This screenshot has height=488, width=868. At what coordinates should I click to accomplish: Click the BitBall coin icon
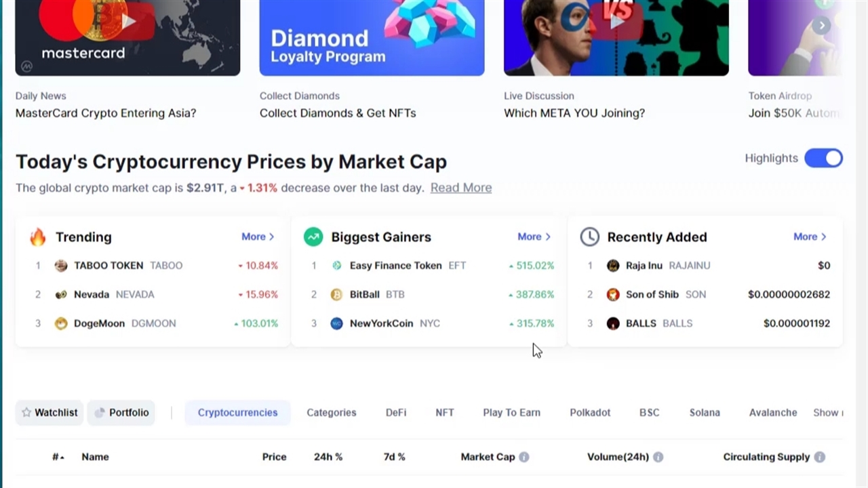pyautogui.click(x=336, y=294)
